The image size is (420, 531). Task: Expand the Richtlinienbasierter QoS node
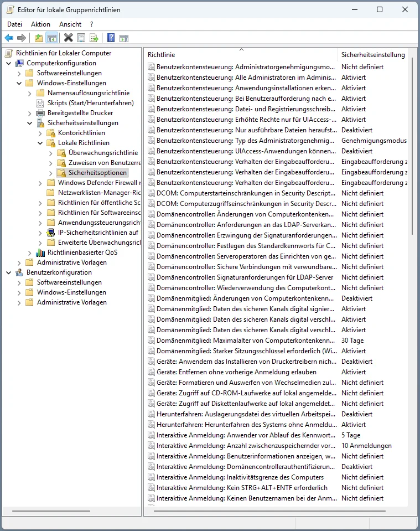coord(30,252)
